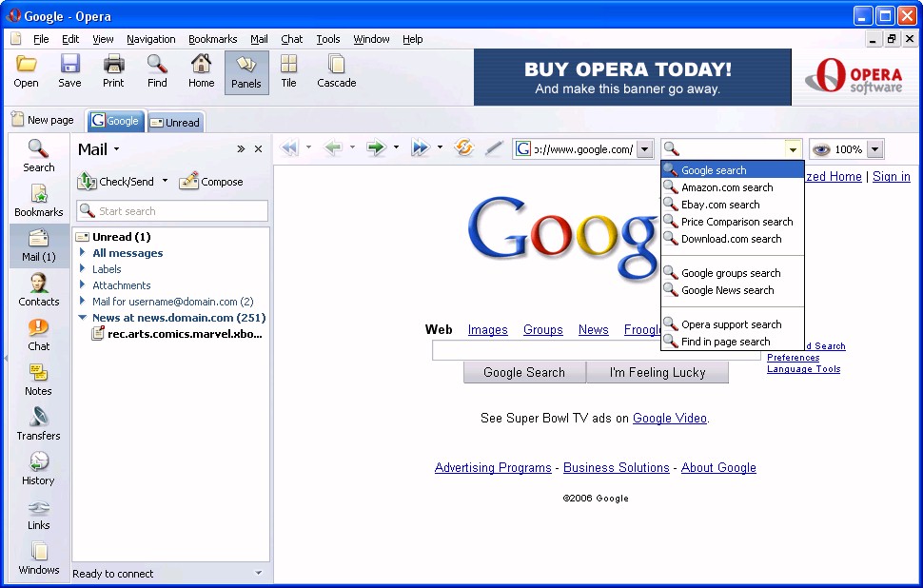923x588 pixels.
Task: Open the Back button history dropdown
Action: coord(352,147)
